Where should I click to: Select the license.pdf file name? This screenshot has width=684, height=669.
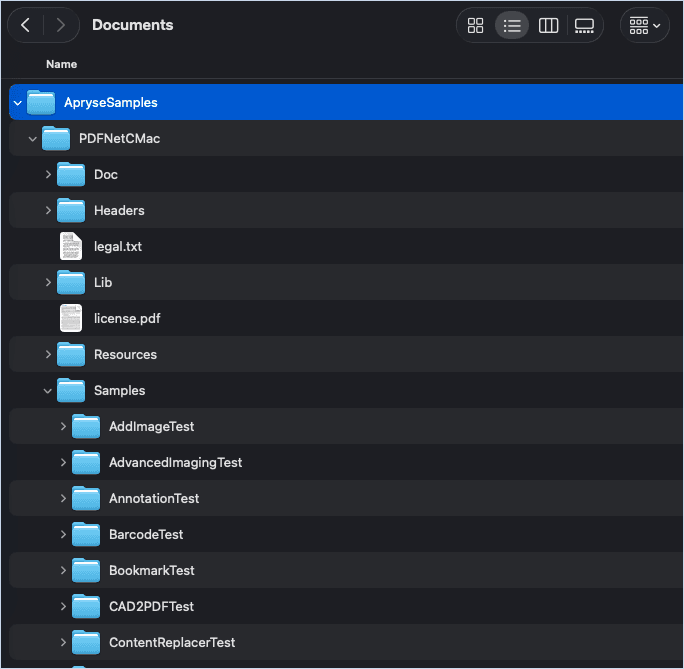pyautogui.click(x=127, y=319)
